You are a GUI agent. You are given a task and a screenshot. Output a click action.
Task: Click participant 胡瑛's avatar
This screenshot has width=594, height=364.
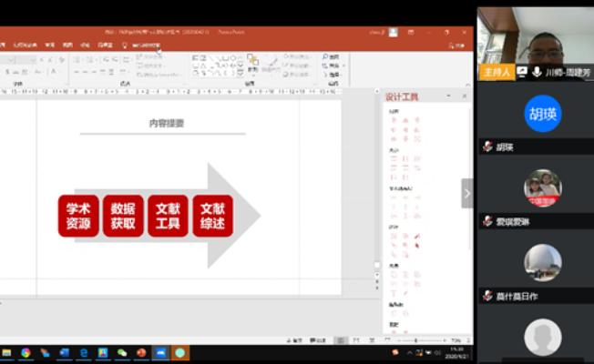pyautogui.click(x=542, y=115)
